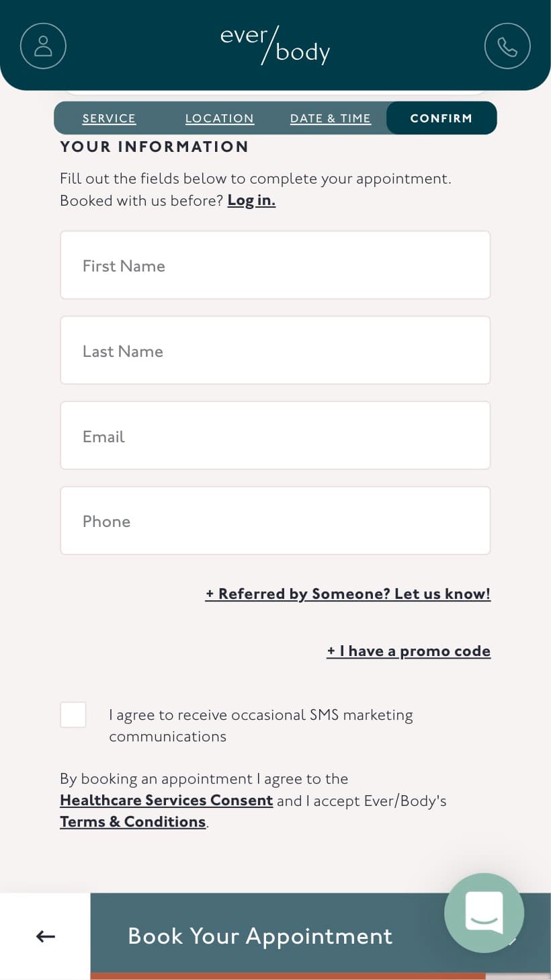The height and width of the screenshot is (980, 551).
Task: Go to the Service step tab
Action: pyautogui.click(x=109, y=118)
